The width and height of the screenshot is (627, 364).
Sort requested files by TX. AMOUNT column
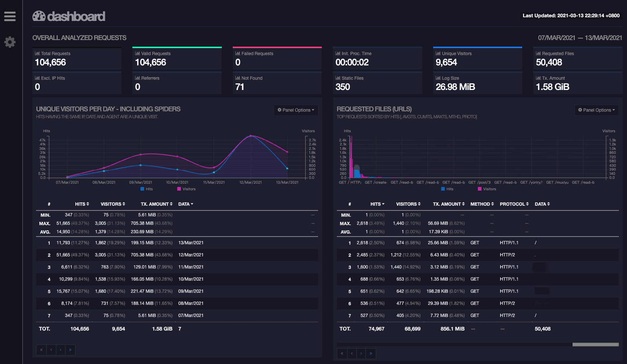(x=449, y=204)
